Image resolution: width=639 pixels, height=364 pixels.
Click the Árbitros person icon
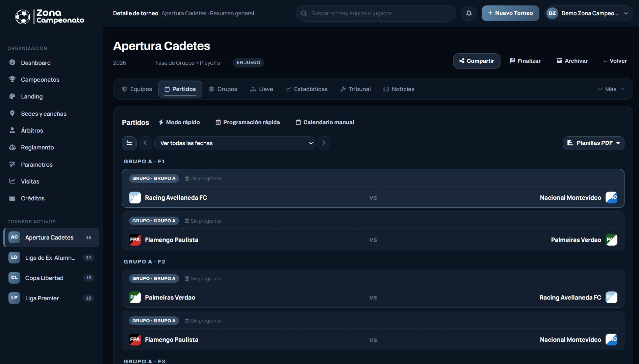tap(12, 130)
